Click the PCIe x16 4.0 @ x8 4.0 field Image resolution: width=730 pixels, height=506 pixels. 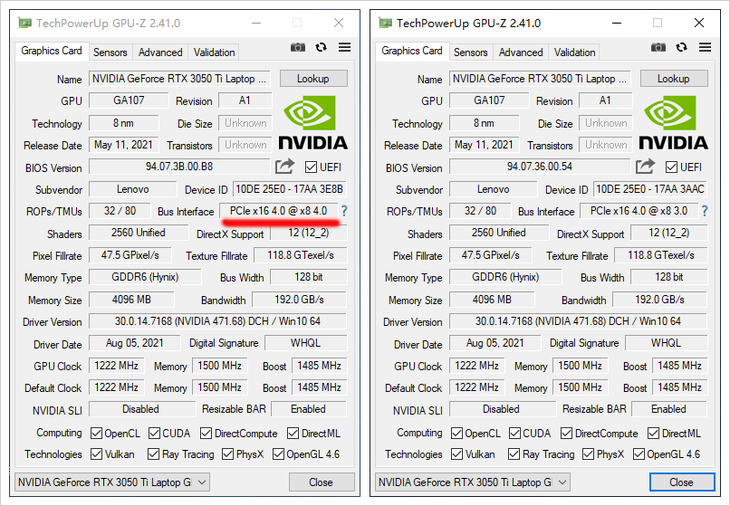point(278,211)
